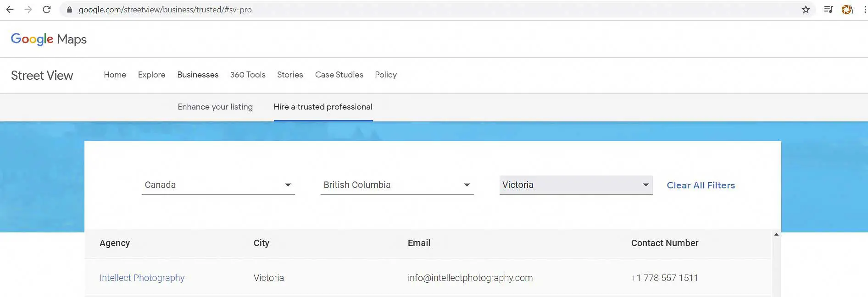Image resolution: width=868 pixels, height=297 pixels.
Task: Click the browser extension avatar icon
Action: click(847, 10)
